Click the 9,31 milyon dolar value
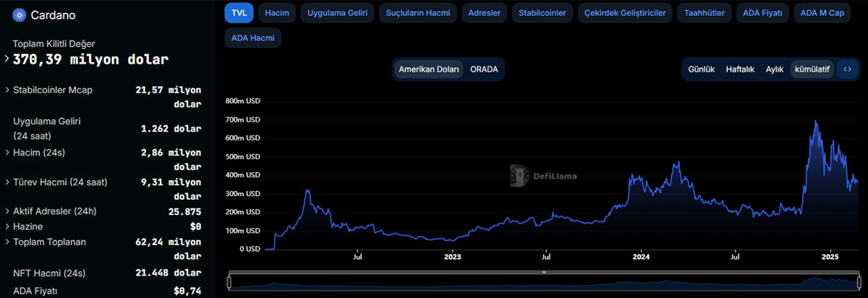Image resolution: width=868 pixels, height=298 pixels. (171, 190)
